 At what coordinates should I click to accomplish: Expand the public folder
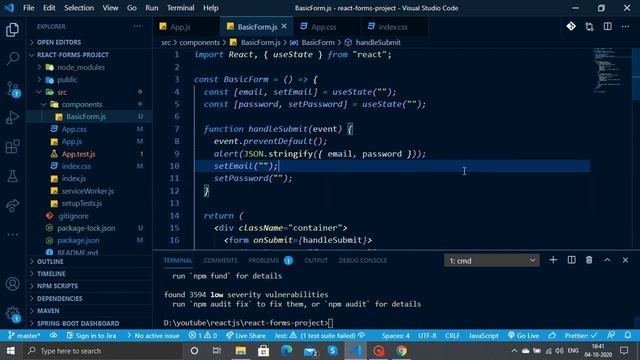coord(67,80)
